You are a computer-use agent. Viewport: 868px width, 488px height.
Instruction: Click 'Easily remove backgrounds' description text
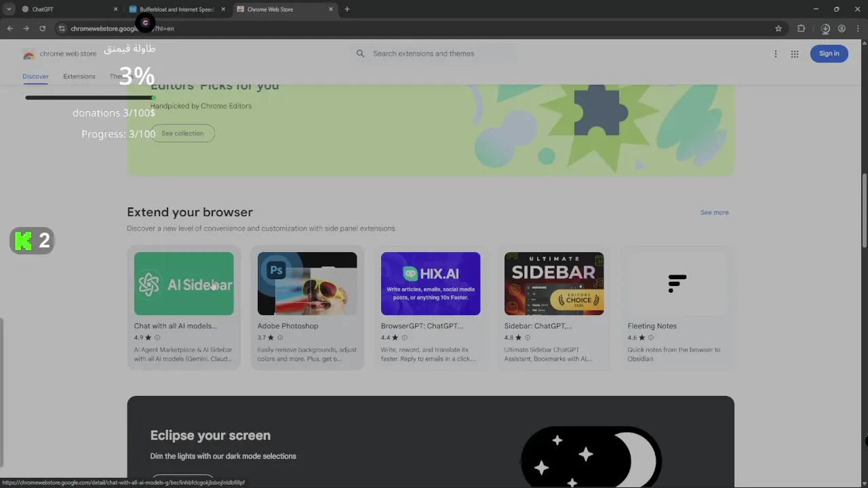[x=307, y=354]
